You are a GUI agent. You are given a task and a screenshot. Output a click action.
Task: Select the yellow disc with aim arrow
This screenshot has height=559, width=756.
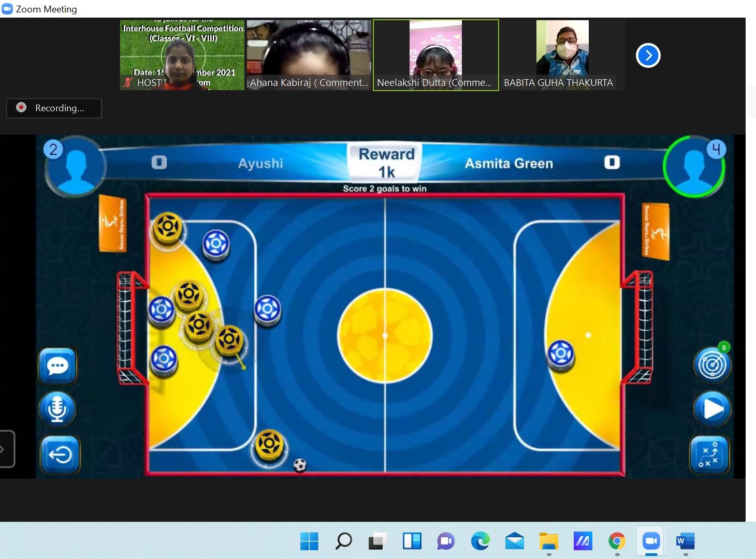(x=229, y=340)
